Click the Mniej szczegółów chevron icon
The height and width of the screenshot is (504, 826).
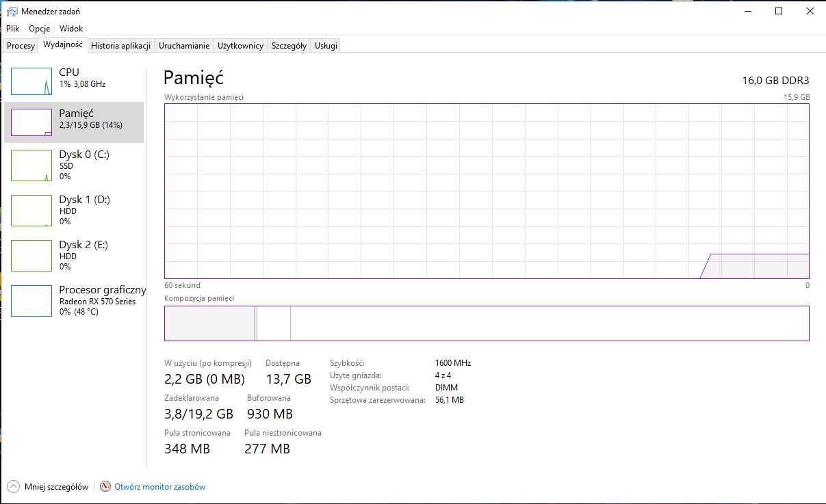click(x=13, y=487)
